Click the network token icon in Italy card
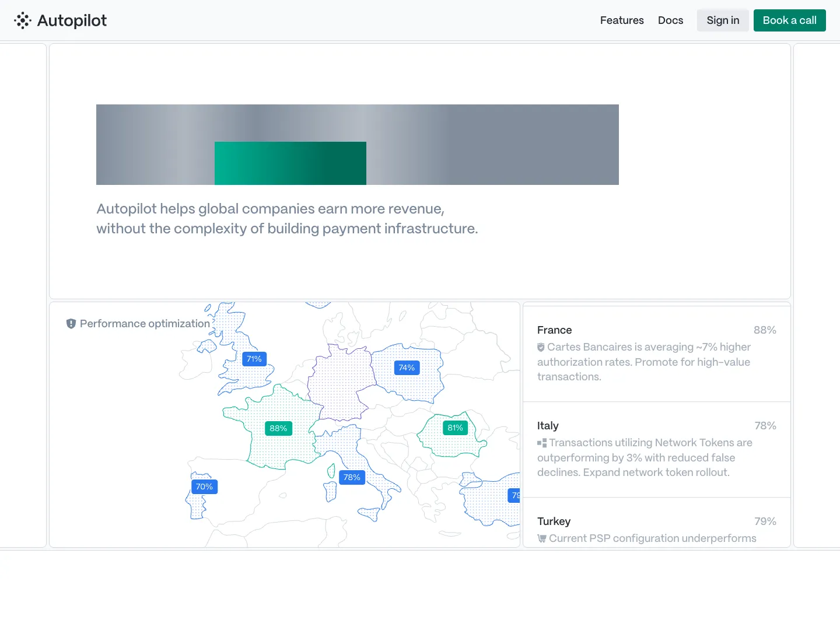The image size is (840, 630). click(542, 443)
